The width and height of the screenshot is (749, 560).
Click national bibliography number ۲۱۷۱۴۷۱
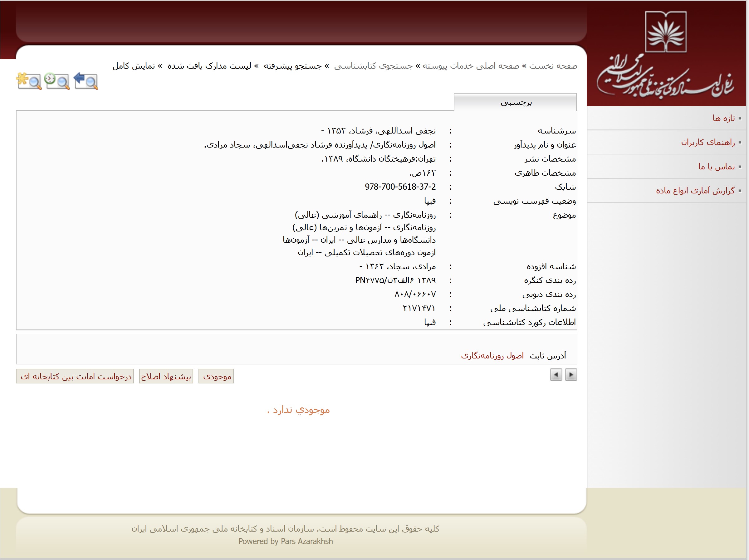419,308
